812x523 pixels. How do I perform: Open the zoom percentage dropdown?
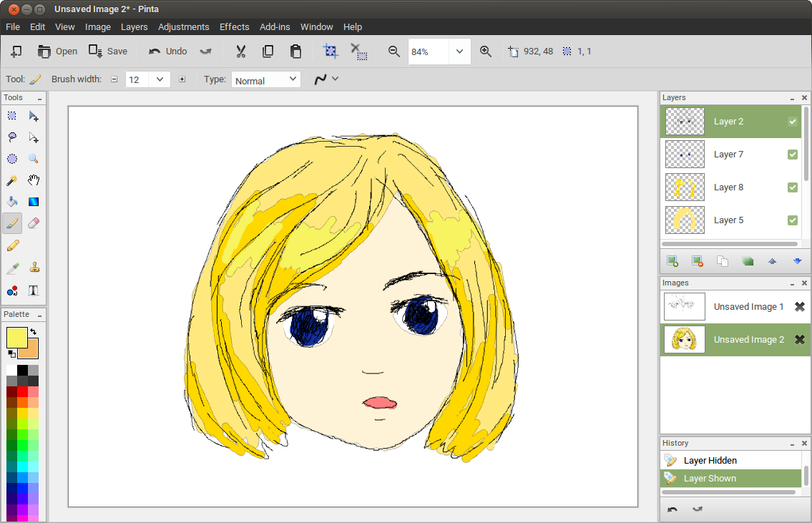459,52
